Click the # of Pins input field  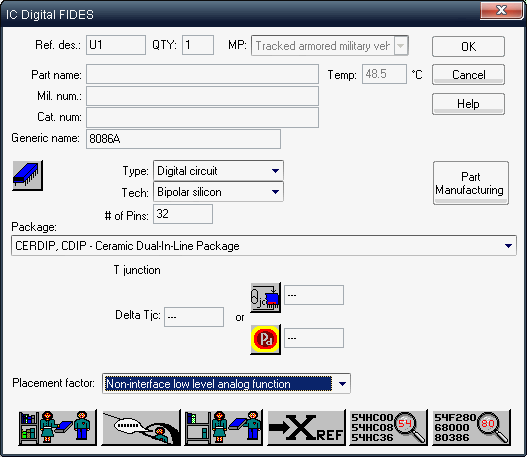183,214
